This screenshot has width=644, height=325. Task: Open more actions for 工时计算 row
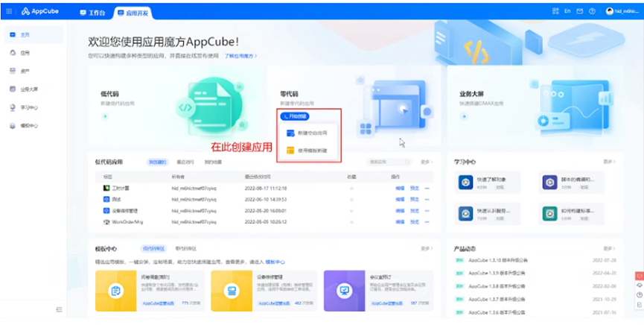427,189
